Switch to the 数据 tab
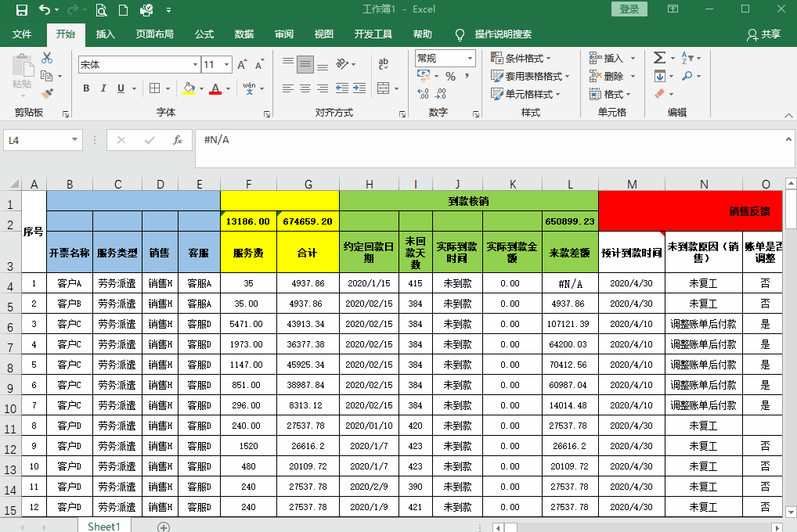This screenshot has height=532, width=797. [244, 34]
